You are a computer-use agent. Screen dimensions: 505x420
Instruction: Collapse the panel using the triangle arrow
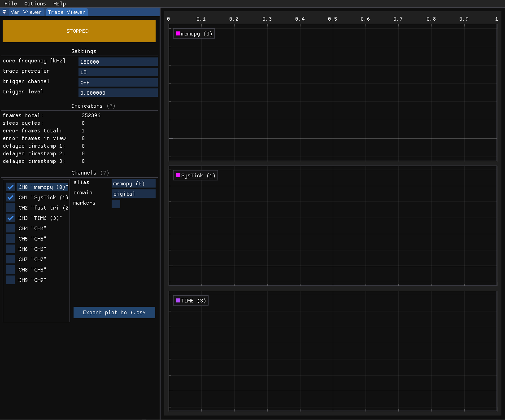tap(4, 12)
